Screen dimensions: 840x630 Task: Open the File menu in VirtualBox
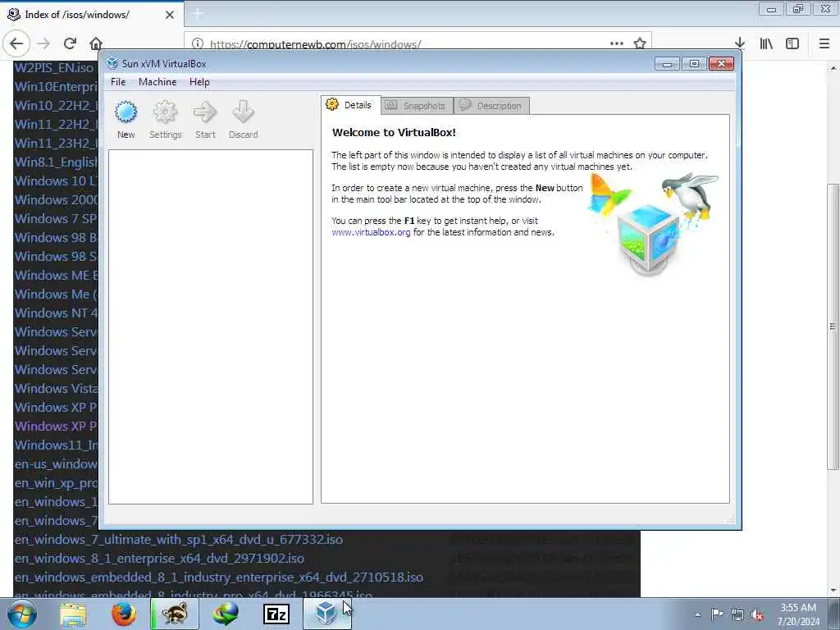point(118,82)
